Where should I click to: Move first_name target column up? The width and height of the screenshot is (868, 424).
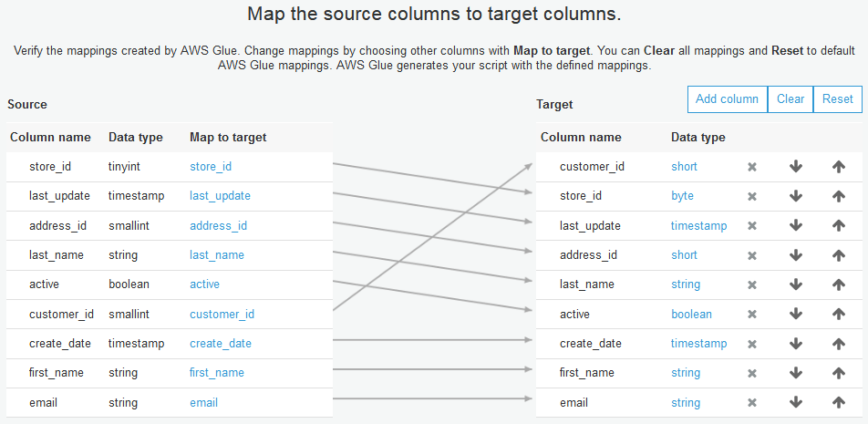[839, 373]
